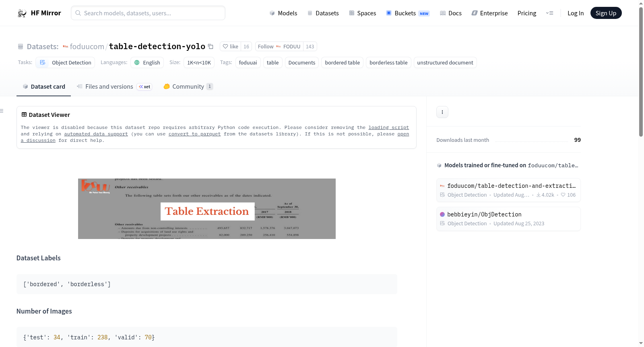The image size is (644, 347).
Task: Select the English language tag
Action: click(147, 62)
